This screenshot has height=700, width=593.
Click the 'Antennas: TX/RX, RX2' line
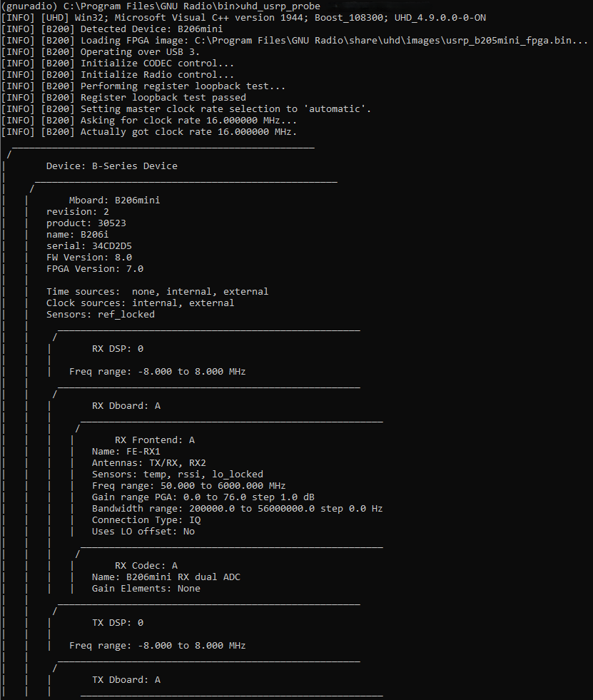[148, 462]
